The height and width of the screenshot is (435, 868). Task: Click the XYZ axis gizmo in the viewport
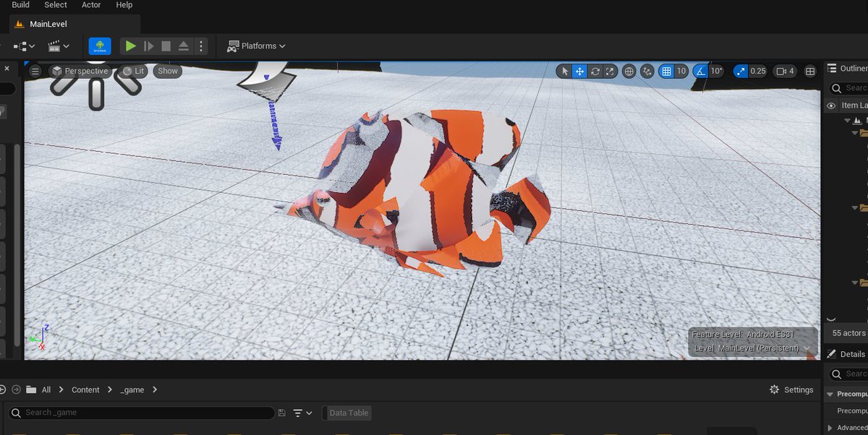pos(39,337)
